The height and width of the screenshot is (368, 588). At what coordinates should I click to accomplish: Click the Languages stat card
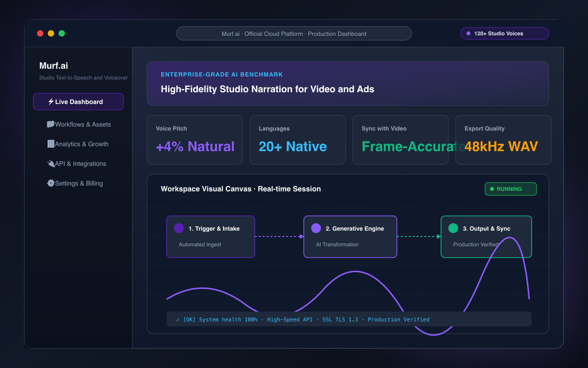point(297,140)
